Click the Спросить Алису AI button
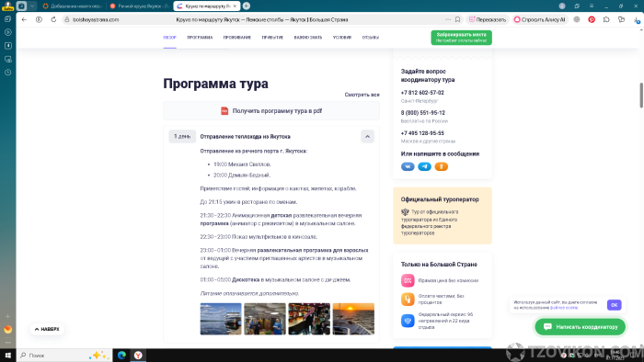Screen dimensions: 644x362 (x=540, y=19)
